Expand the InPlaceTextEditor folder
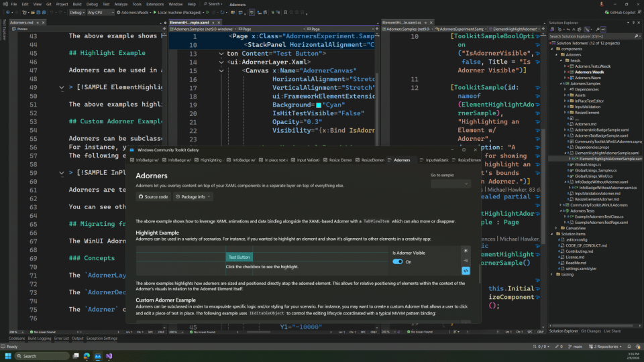The width and height of the screenshot is (644, 362). (566, 101)
